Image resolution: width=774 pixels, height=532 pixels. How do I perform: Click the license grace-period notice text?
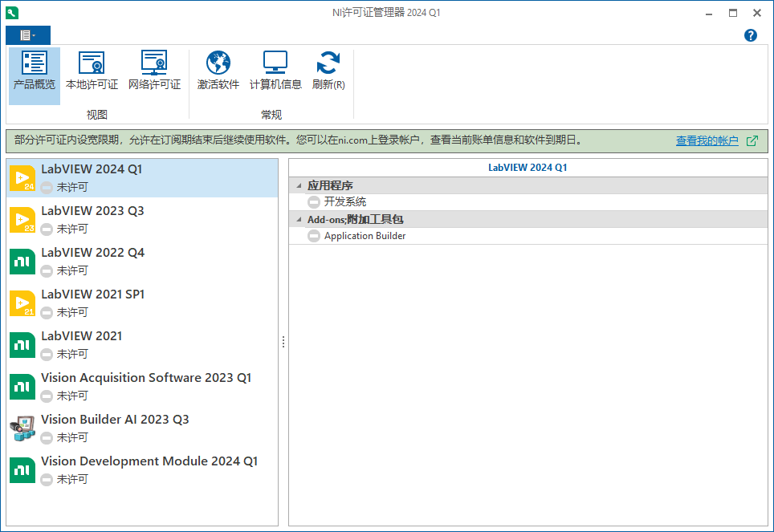tap(298, 140)
